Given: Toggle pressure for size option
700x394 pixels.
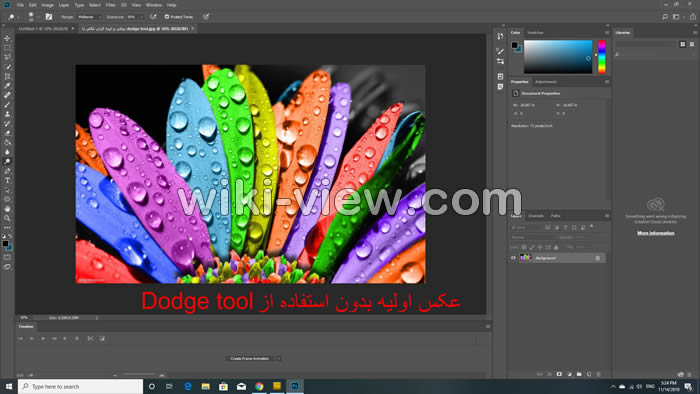Looking at the screenshot, I should coord(206,17).
